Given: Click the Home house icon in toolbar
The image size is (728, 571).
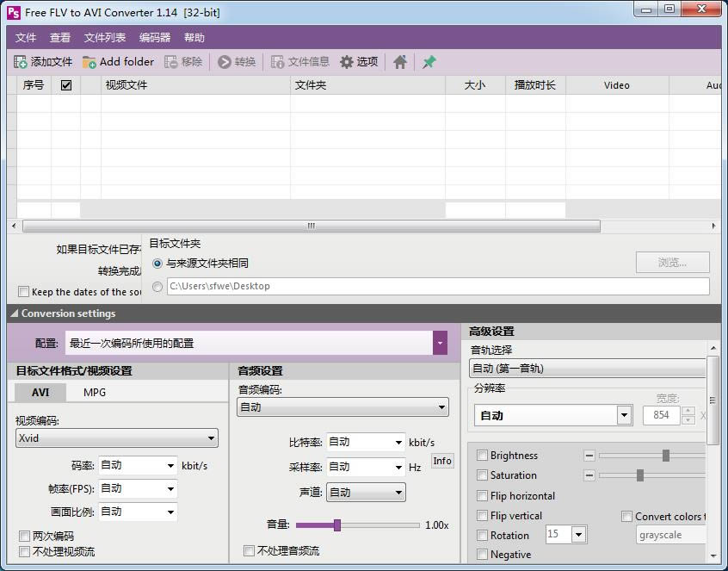Looking at the screenshot, I should 400,62.
